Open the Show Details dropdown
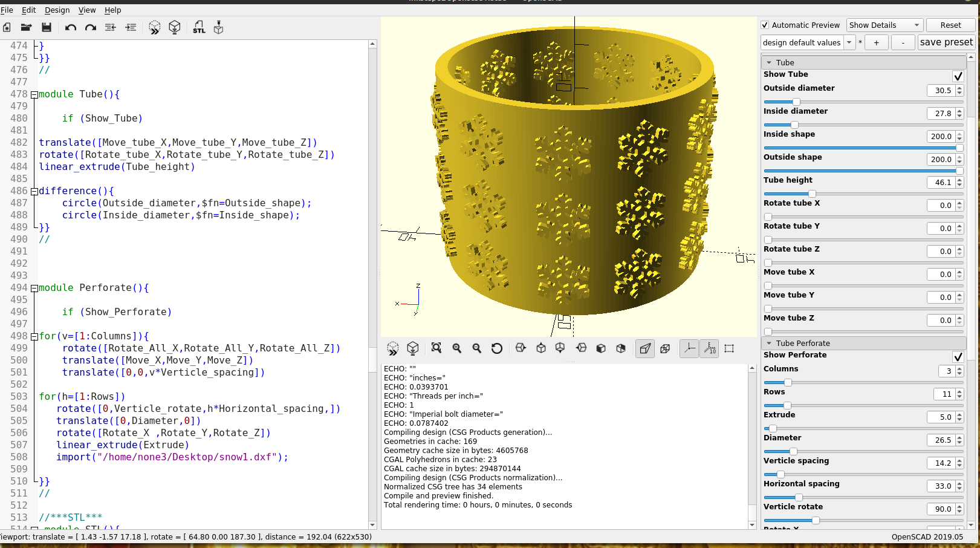This screenshot has height=548, width=980. tap(884, 25)
